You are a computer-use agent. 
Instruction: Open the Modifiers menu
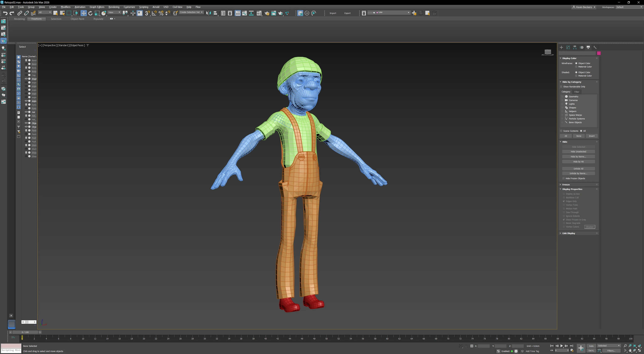(x=66, y=7)
